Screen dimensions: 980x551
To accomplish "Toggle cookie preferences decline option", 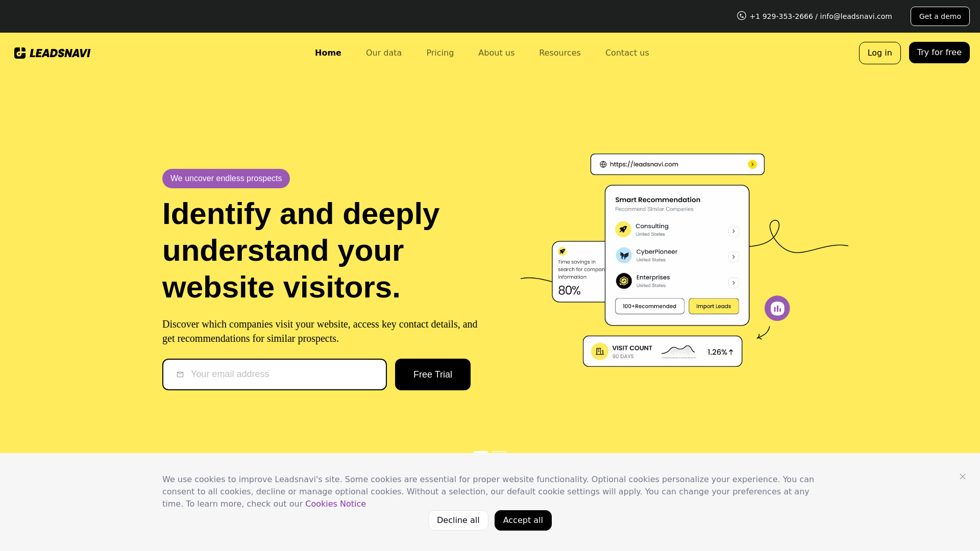I will pos(458,520).
